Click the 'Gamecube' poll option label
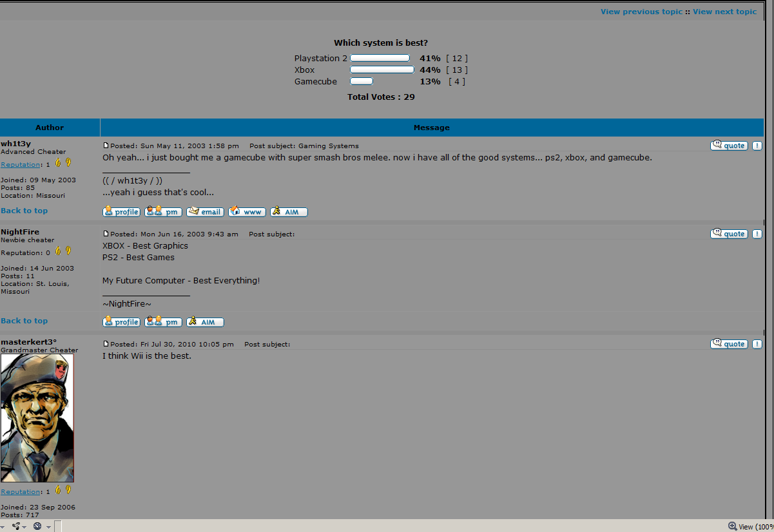The image size is (774, 532). (x=316, y=81)
